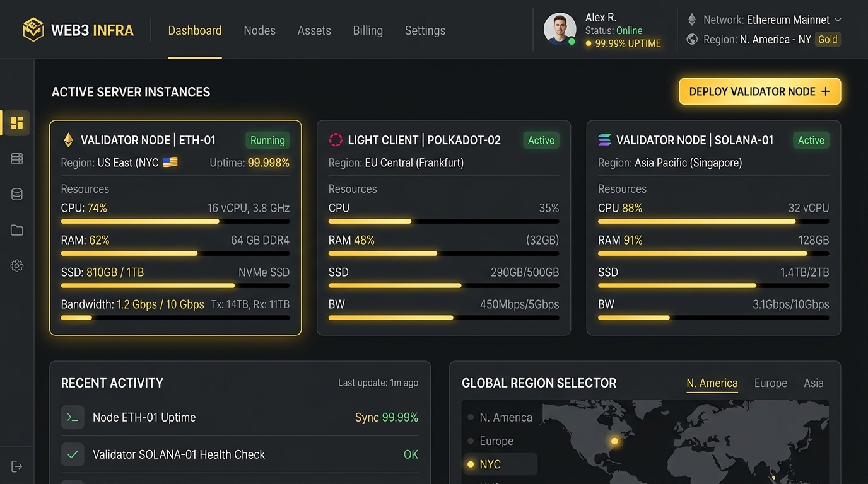Click Tx: 14TB, Rx: 11TB text
This screenshot has width=868, height=484.
pyautogui.click(x=250, y=304)
